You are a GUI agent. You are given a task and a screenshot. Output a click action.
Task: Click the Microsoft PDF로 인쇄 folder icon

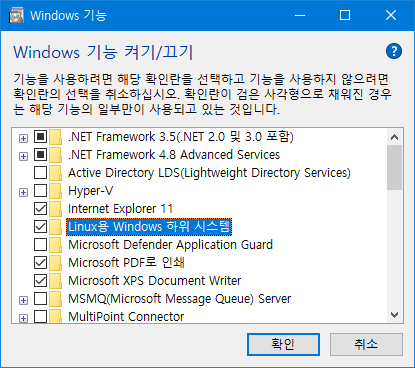click(x=55, y=263)
